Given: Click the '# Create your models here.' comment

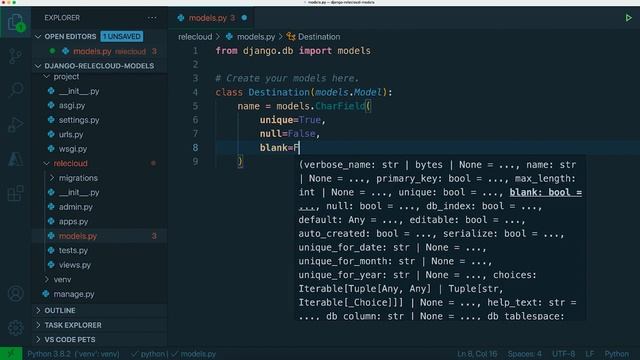Looking at the screenshot, I should pyautogui.click(x=287, y=78).
